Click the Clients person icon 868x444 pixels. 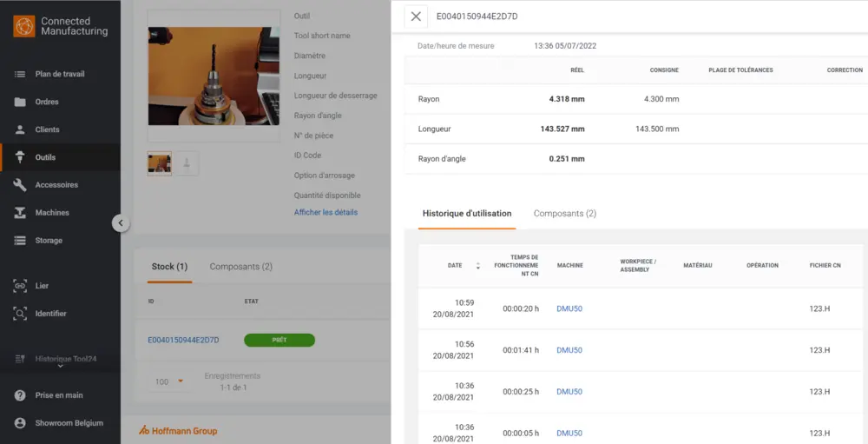pos(20,129)
